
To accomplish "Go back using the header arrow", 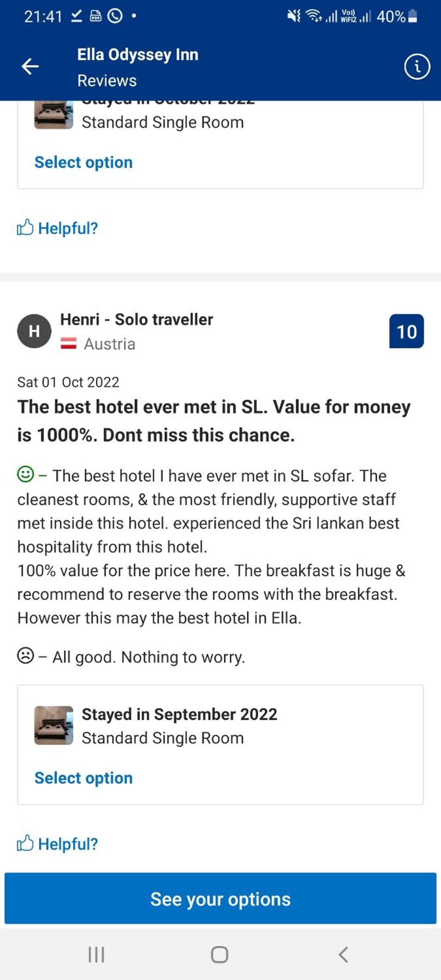I will point(30,66).
